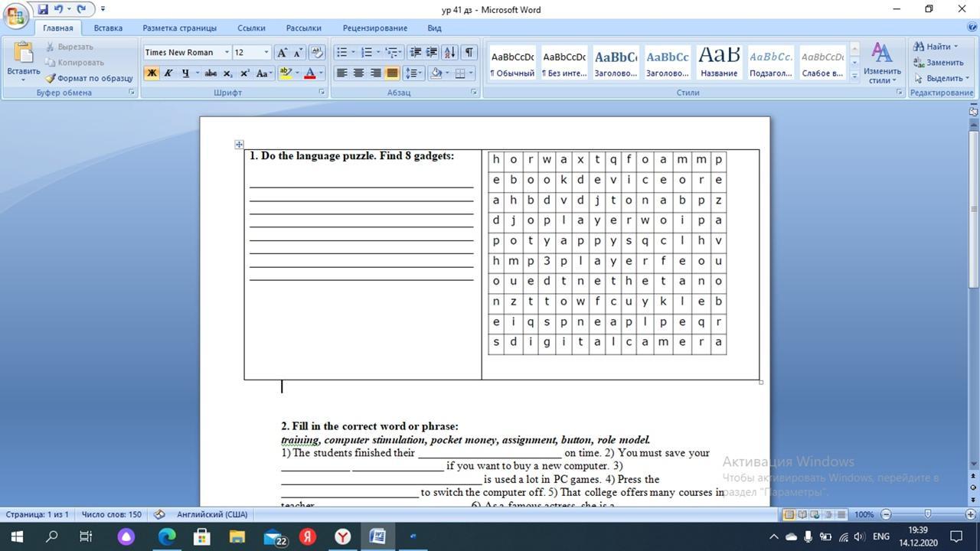Viewport: 980px width, 551px height.
Task: Click the 100% zoom level indicator
Action: coord(864,514)
